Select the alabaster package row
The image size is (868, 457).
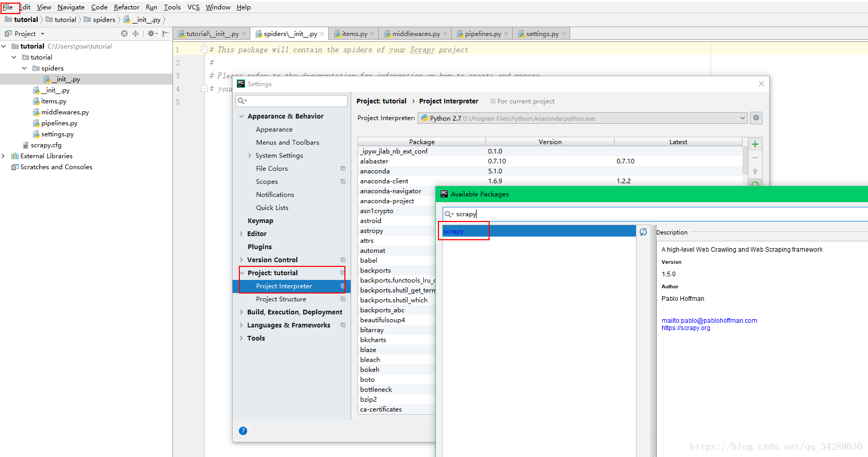[x=550, y=161]
